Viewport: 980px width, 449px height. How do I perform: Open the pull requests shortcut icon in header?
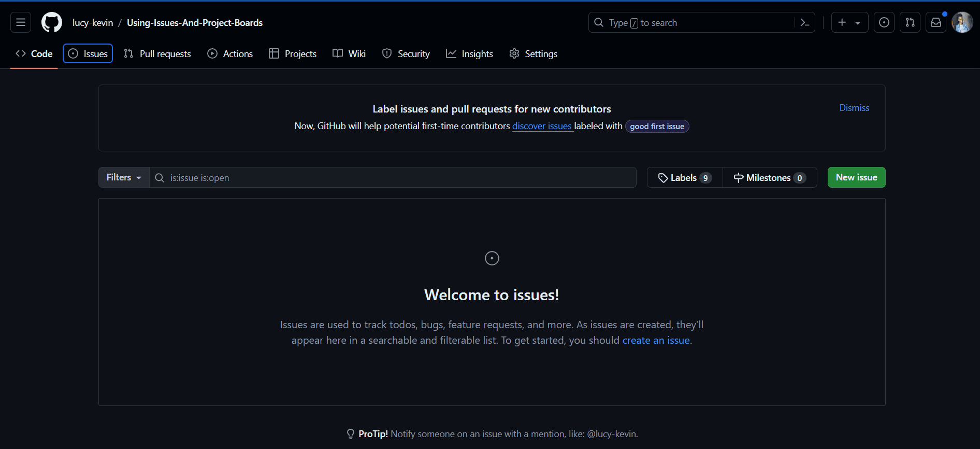pyautogui.click(x=910, y=22)
